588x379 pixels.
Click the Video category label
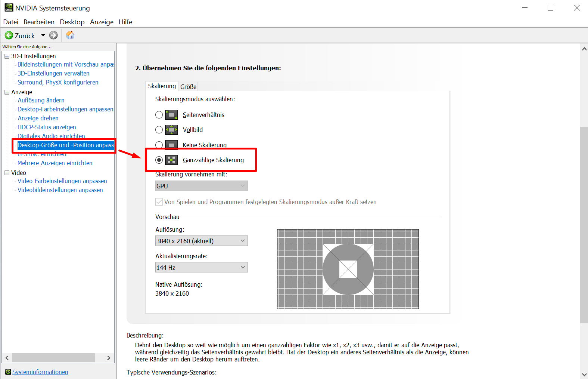pyautogui.click(x=19, y=173)
